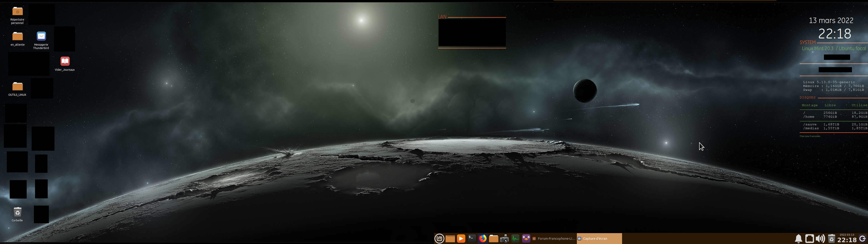This screenshot has width=868, height=244.
Task: Open the trash applet in system tray
Action: tap(831, 239)
